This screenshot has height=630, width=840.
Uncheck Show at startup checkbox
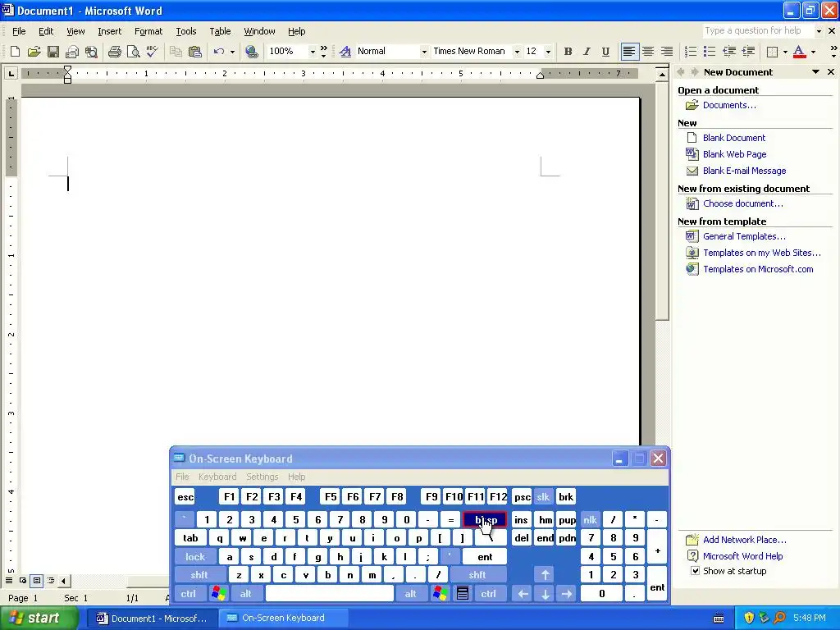(x=695, y=571)
